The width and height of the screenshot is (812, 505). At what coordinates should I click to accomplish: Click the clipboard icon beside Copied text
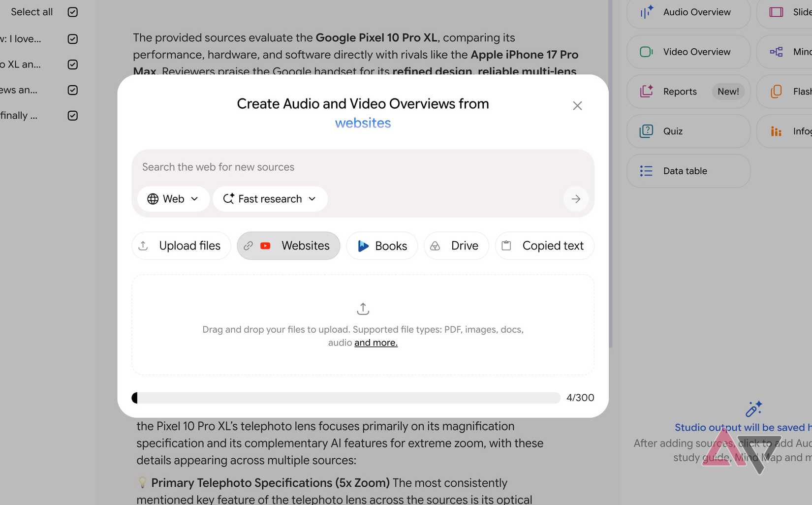[x=506, y=246]
